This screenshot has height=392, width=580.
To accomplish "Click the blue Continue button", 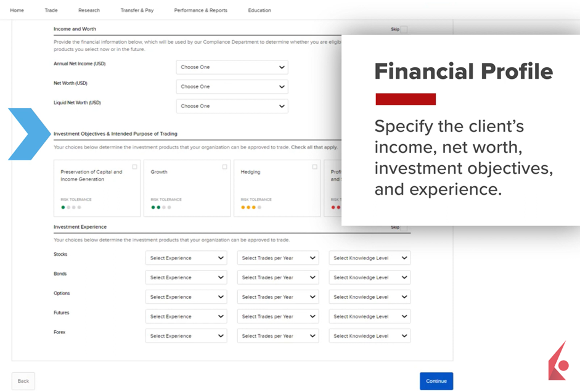I will (436, 381).
